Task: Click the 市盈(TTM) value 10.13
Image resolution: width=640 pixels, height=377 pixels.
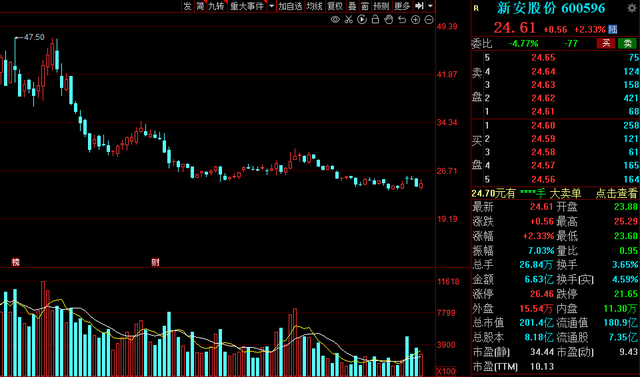Action: coord(542,366)
